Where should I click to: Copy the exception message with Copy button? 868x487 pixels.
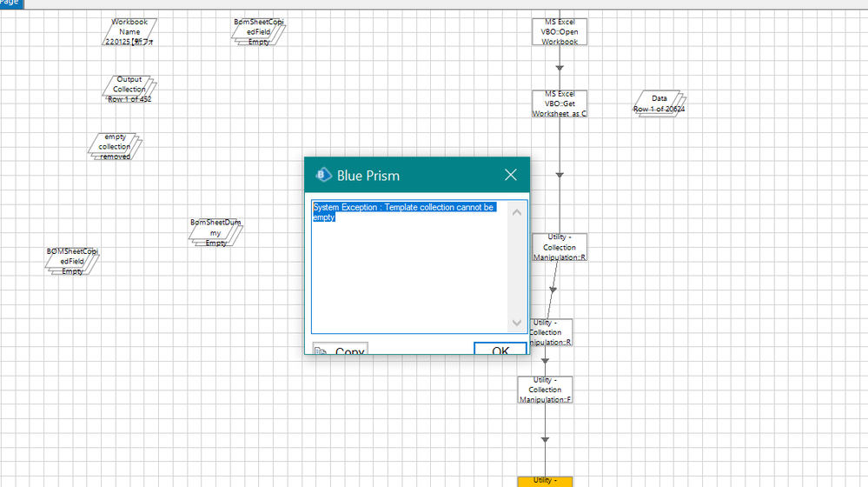point(340,350)
